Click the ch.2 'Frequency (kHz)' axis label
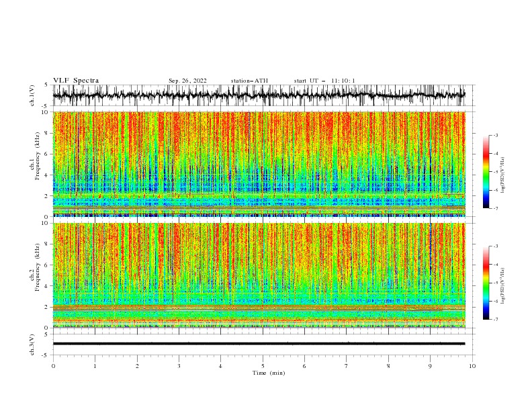The height and width of the screenshot is (411, 532). tap(38, 267)
